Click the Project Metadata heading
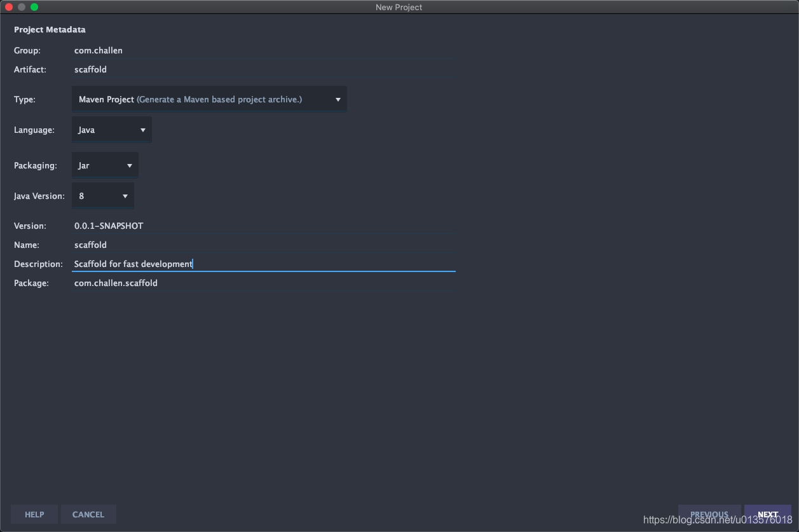The image size is (799, 532). coord(50,29)
